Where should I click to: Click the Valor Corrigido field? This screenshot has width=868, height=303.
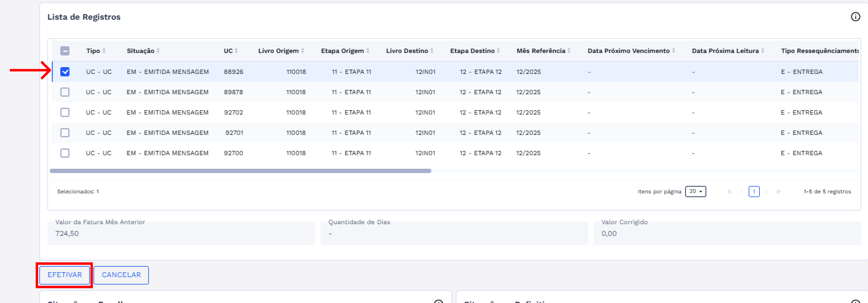coord(727,233)
